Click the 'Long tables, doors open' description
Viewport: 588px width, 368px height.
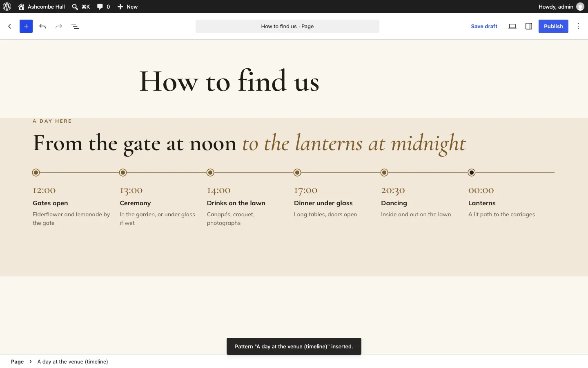pyautogui.click(x=325, y=214)
